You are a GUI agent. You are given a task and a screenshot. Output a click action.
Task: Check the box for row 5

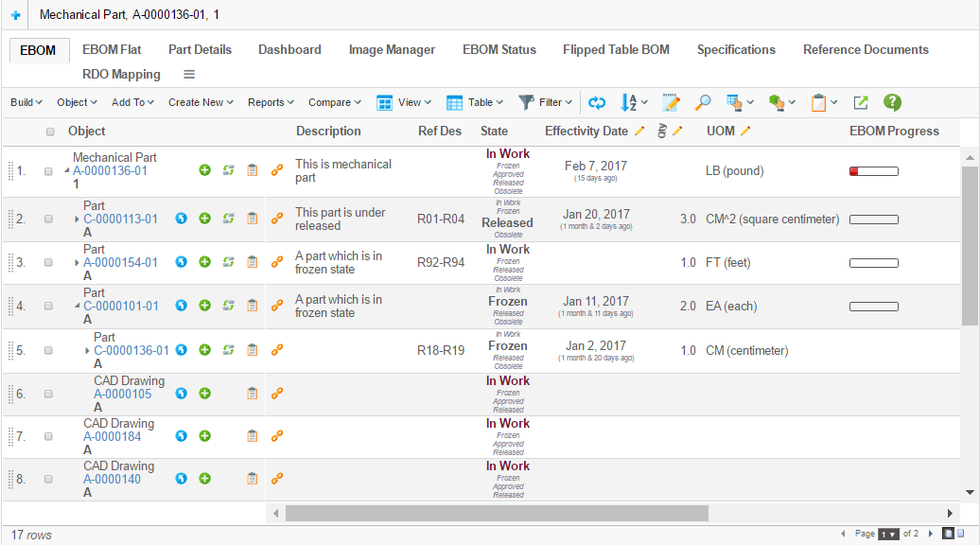pos(48,350)
